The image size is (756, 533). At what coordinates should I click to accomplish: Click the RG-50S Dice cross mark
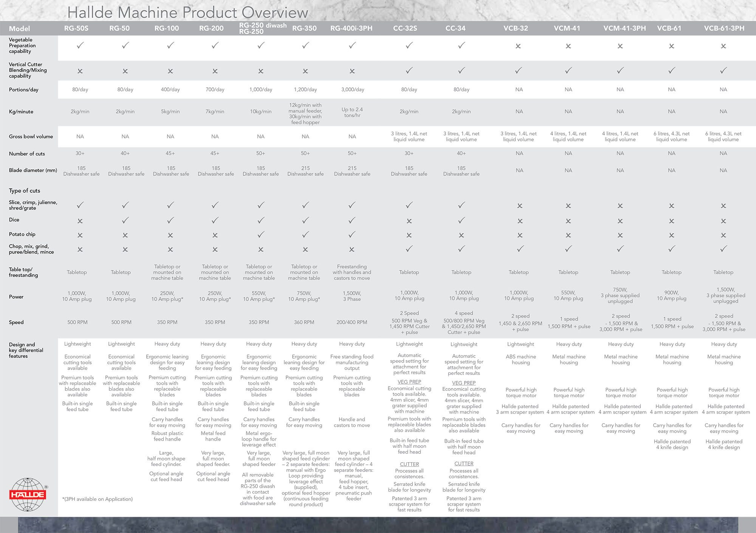80,221
